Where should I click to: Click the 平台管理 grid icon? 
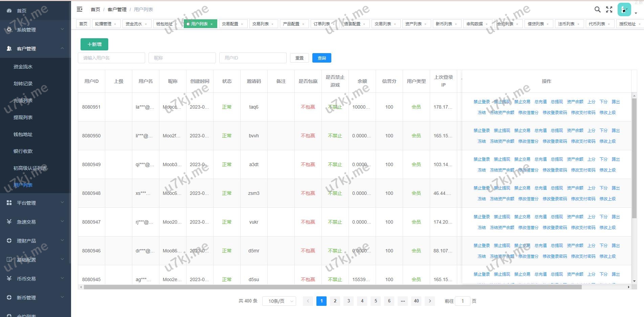click(x=9, y=203)
